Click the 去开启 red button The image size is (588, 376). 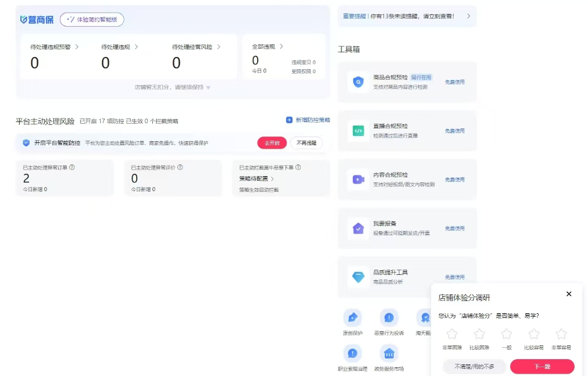pyautogui.click(x=272, y=143)
